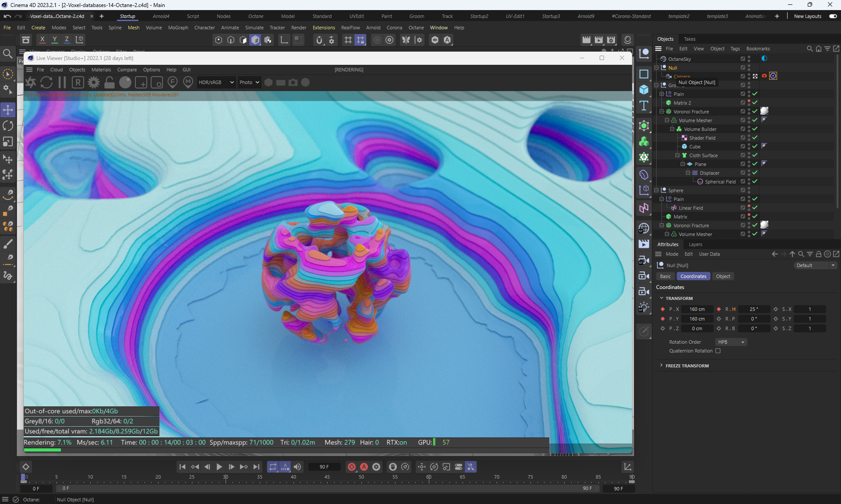Click the restart render icon in Live Viewer
The image size is (841, 504).
(46, 82)
